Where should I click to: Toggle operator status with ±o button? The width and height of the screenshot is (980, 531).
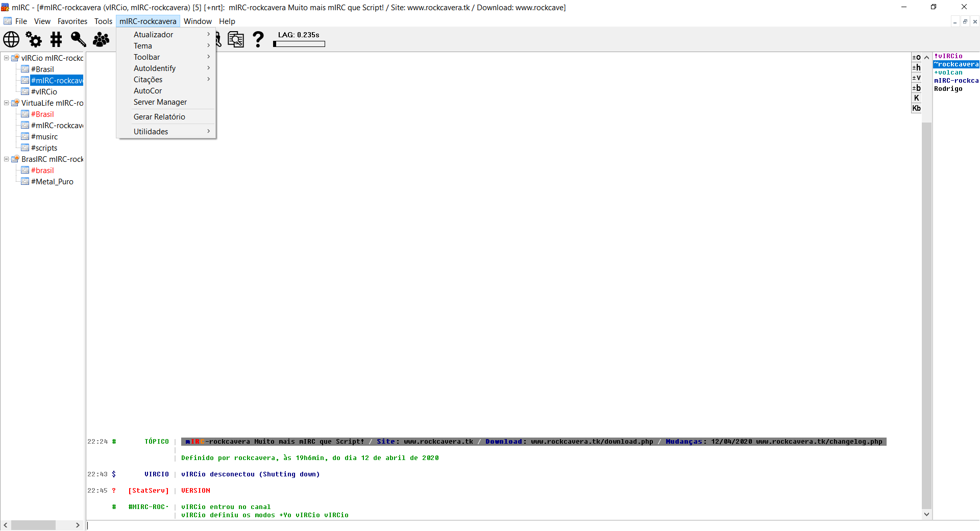pos(917,57)
